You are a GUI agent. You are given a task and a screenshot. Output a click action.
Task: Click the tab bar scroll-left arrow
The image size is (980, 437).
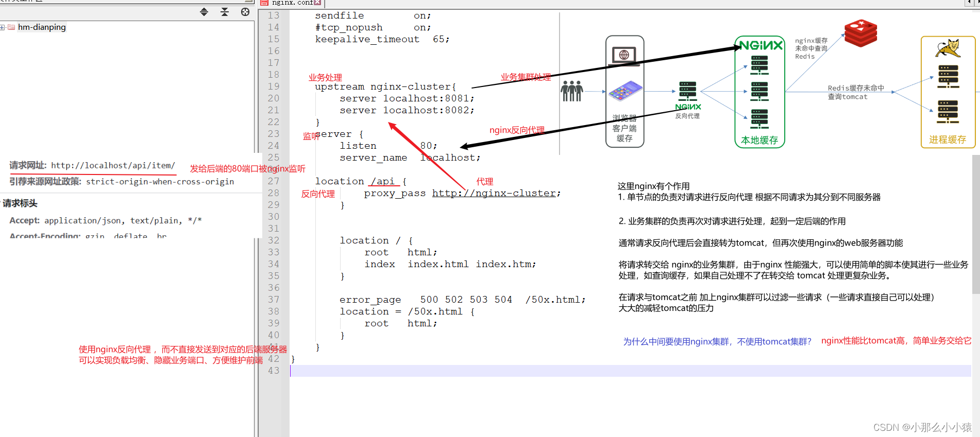[969, 3]
